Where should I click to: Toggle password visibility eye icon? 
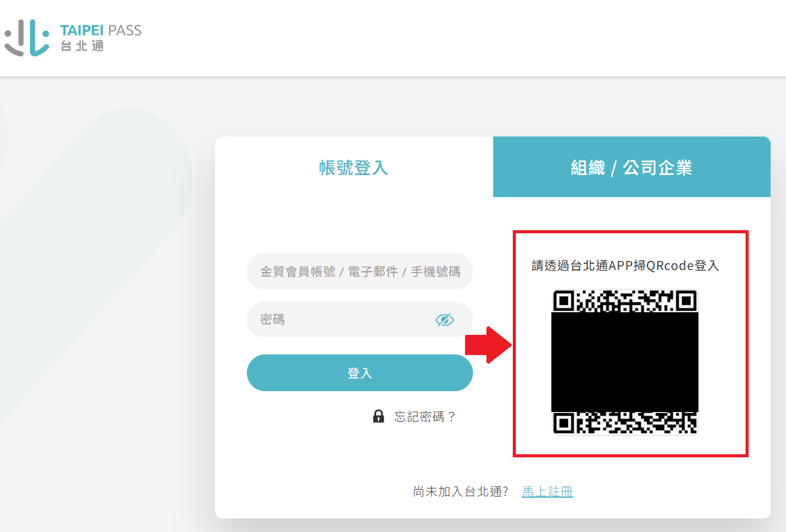[445, 320]
